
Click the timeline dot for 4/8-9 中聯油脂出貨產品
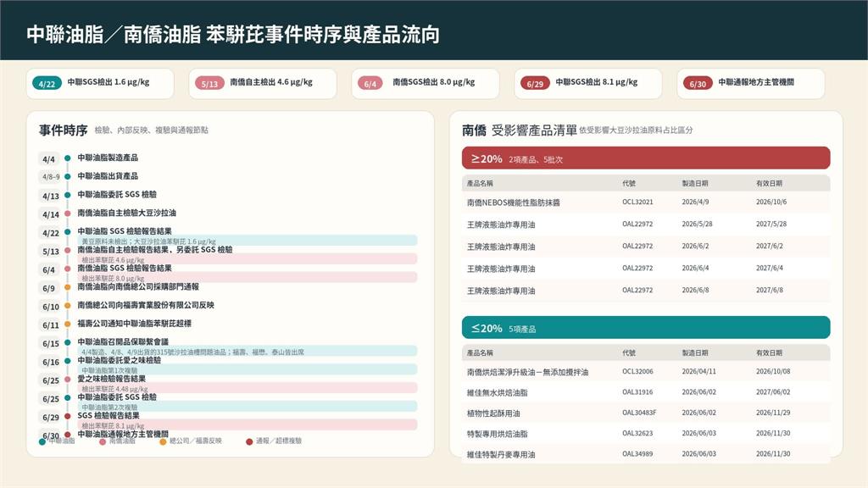pos(68,176)
